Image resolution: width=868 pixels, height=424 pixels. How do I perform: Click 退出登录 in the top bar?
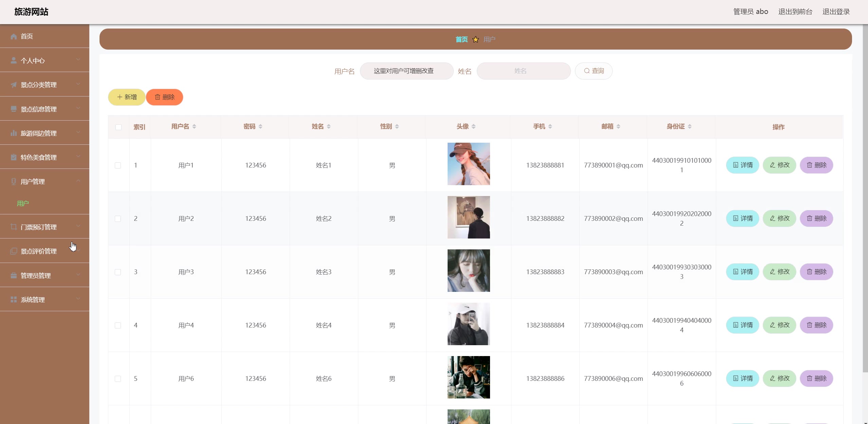(836, 12)
